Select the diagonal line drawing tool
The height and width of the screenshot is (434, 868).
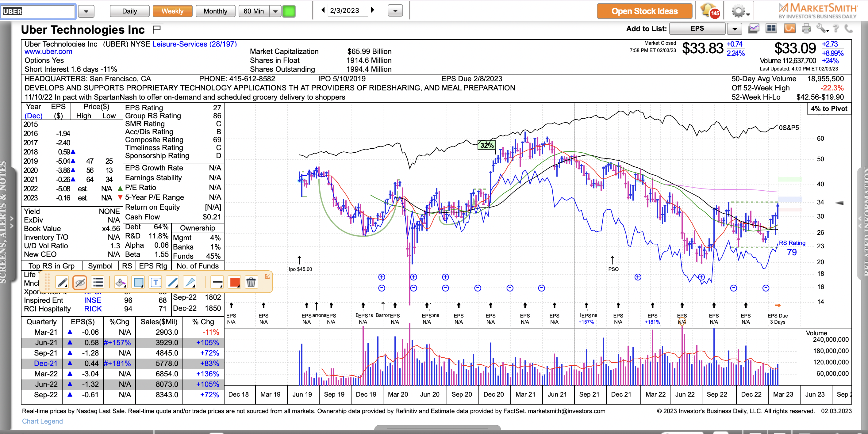(x=172, y=282)
